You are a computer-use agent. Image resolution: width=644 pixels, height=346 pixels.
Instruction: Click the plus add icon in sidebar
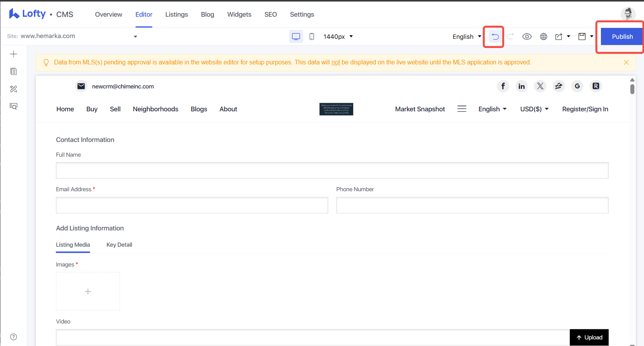(x=14, y=54)
